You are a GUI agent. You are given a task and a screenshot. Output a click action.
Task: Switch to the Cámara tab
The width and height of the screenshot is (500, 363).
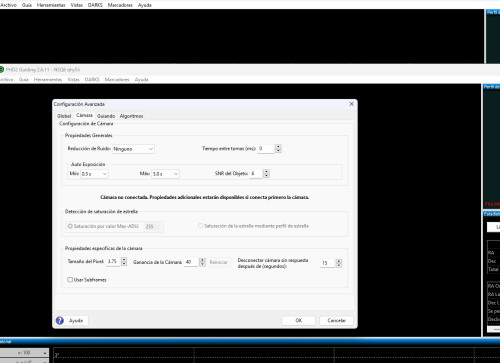point(84,115)
